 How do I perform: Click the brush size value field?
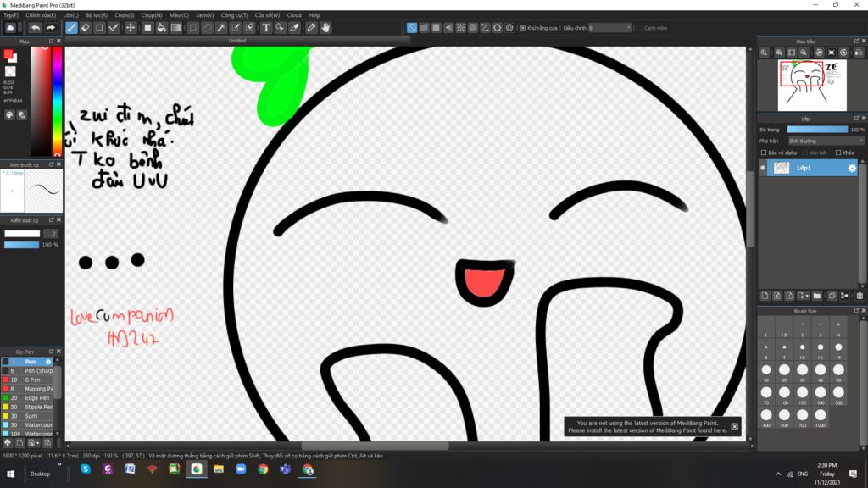(x=50, y=234)
